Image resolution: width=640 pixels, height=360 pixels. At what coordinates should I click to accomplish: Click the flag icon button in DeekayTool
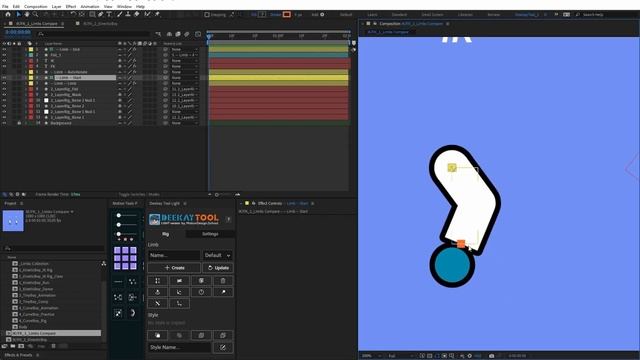coord(179,280)
